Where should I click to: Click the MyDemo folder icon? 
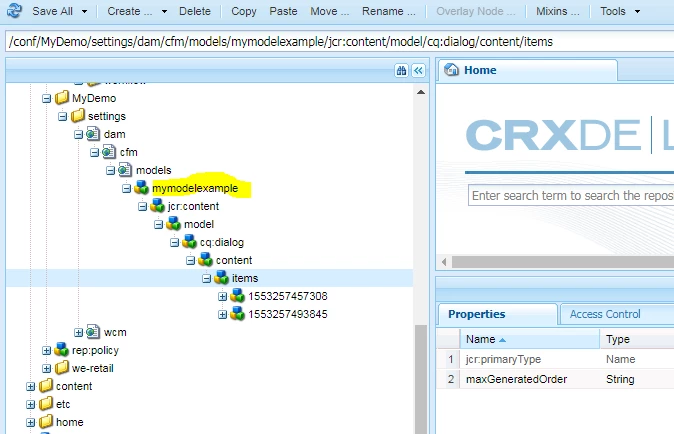[62, 98]
